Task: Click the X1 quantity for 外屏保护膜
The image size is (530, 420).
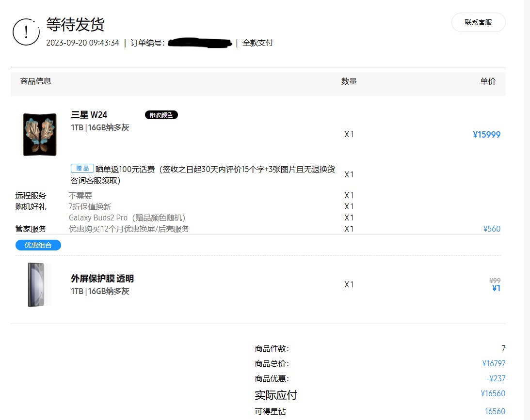Action: tap(349, 285)
